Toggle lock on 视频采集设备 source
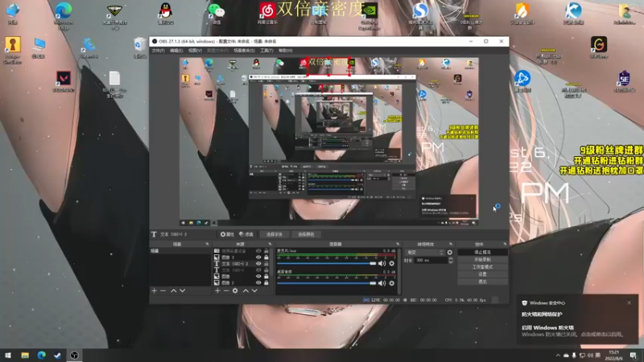Image resolution: width=644 pixels, height=362 pixels. [266, 251]
